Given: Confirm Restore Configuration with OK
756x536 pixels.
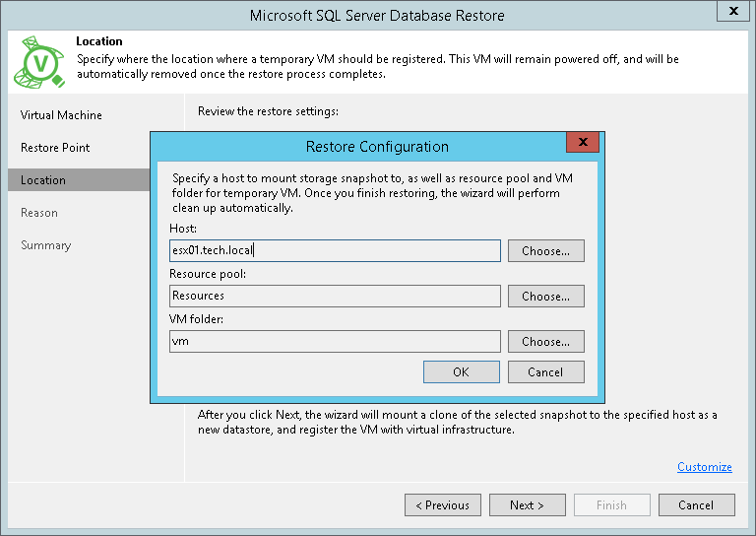Looking at the screenshot, I should (461, 372).
